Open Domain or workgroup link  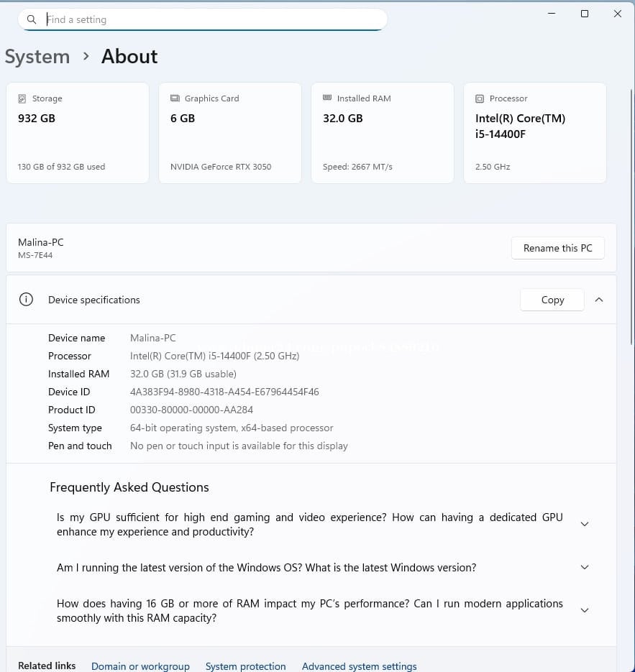140,666
